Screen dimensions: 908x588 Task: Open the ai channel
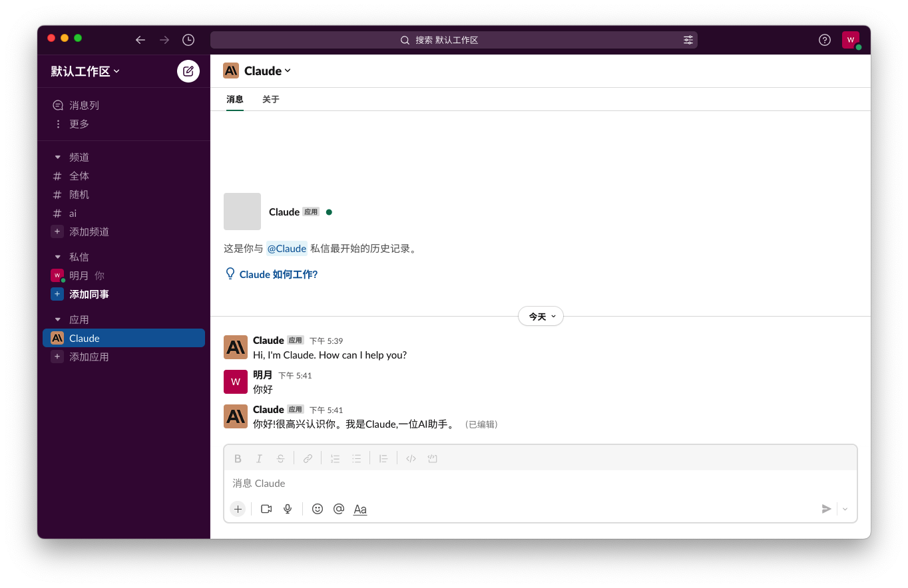coord(124,214)
